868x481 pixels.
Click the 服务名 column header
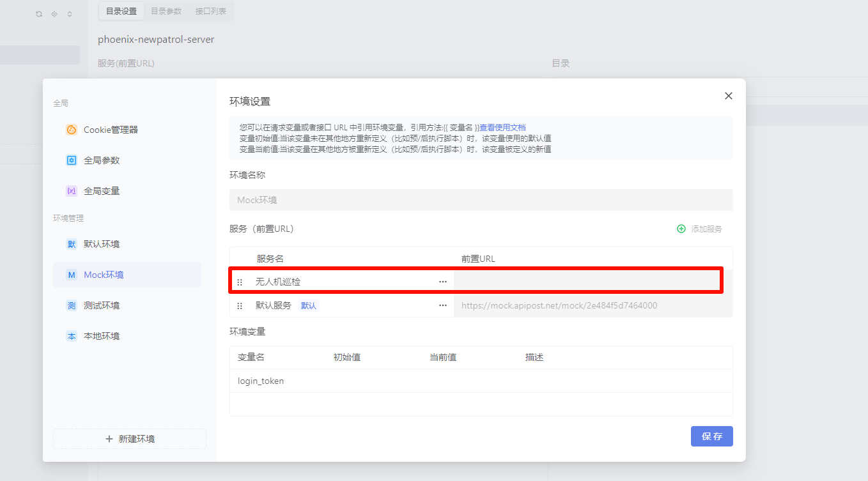coord(270,259)
